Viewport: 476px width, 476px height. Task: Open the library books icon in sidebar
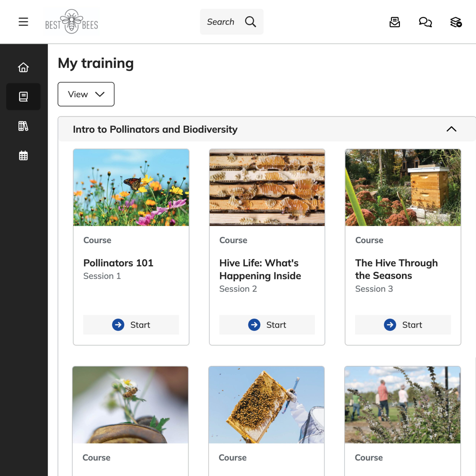[x=23, y=126]
